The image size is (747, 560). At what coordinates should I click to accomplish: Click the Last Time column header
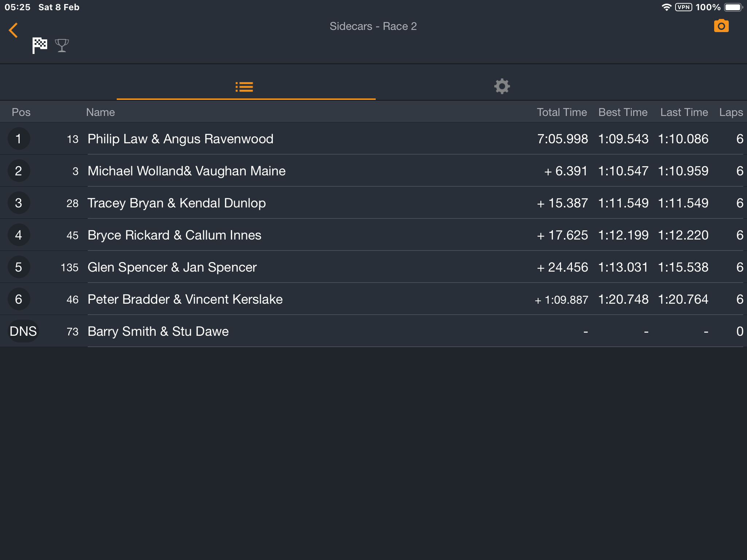pos(684,112)
